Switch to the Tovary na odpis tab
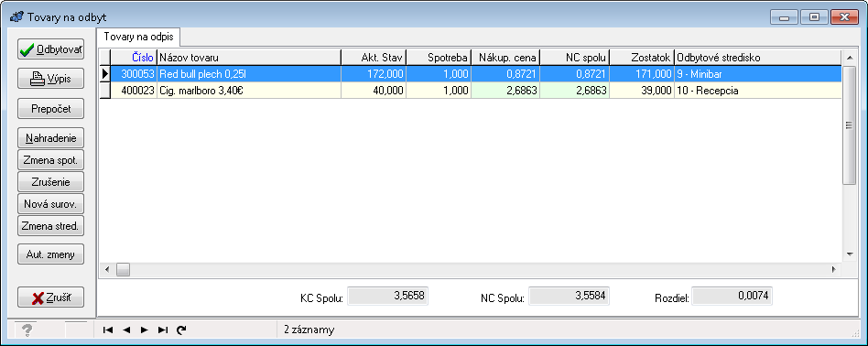This screenshot has height=346, width=868. point(139,38)
